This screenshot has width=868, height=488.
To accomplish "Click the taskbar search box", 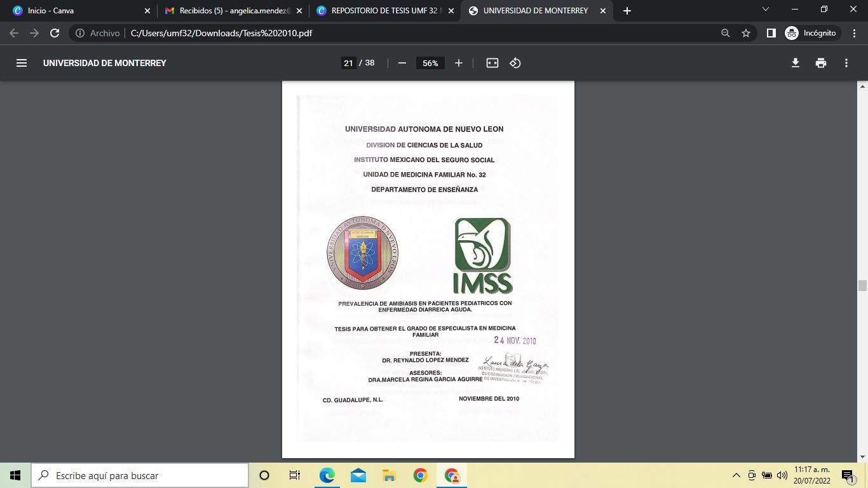I will 140,475.
